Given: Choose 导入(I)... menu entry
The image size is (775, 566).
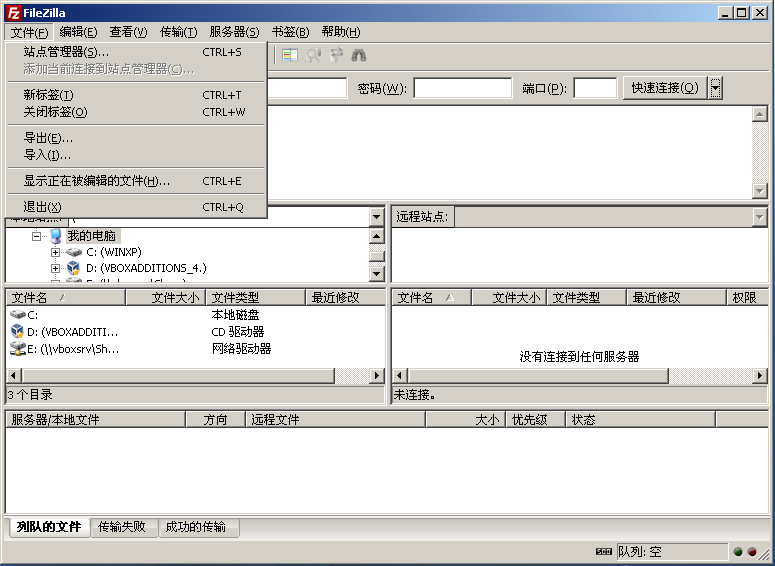Looking at the screenshot, I should pos(136,155).
